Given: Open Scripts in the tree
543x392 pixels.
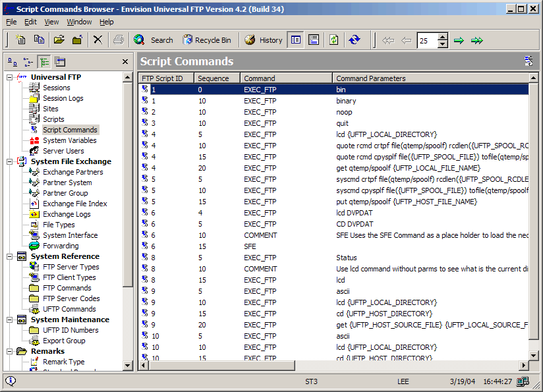Looking at the screenshot, I should 53,119.
